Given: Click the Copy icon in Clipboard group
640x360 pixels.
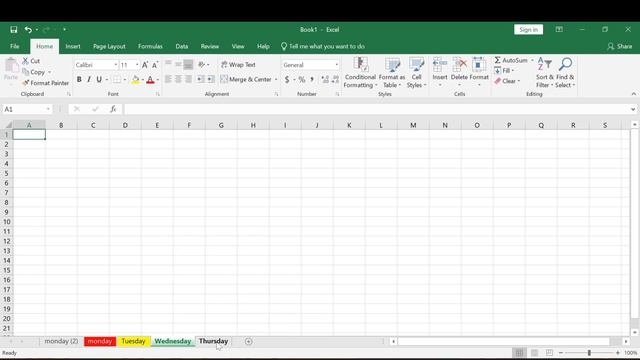Looking at the screenshot, I should coord(26,72).
